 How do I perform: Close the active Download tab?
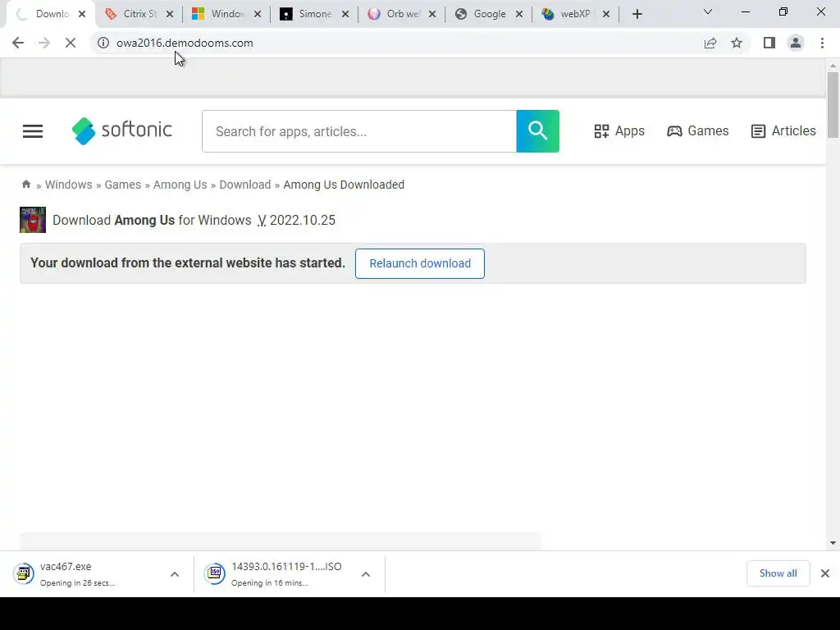[x=82, y=15]
